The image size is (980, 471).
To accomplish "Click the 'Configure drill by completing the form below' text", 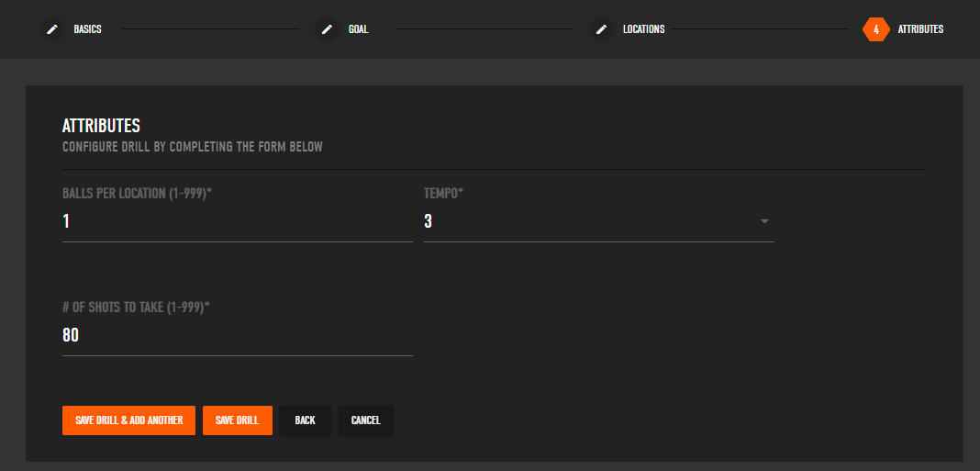I will coord(193,148).
